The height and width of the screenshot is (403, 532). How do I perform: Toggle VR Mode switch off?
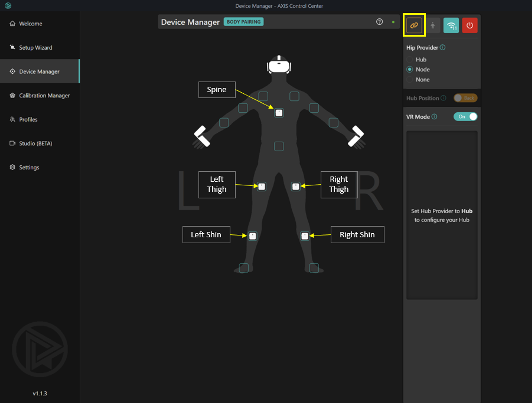[x=465, y=117]
